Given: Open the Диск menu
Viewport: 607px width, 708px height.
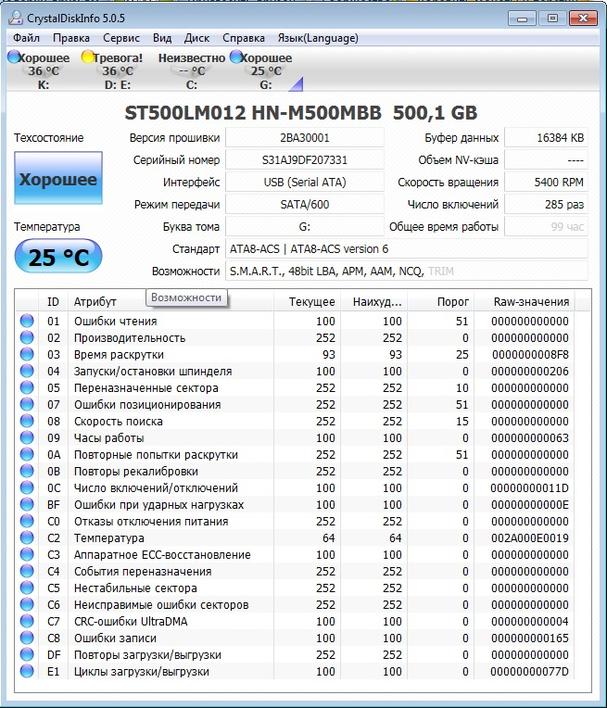Looking at the screenshot, I should pos(196,38).
